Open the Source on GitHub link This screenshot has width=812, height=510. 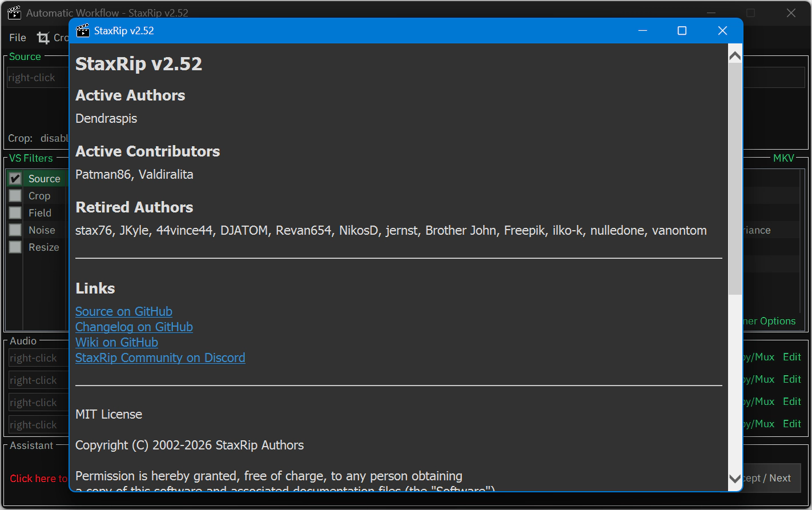[x=124, y=312]
